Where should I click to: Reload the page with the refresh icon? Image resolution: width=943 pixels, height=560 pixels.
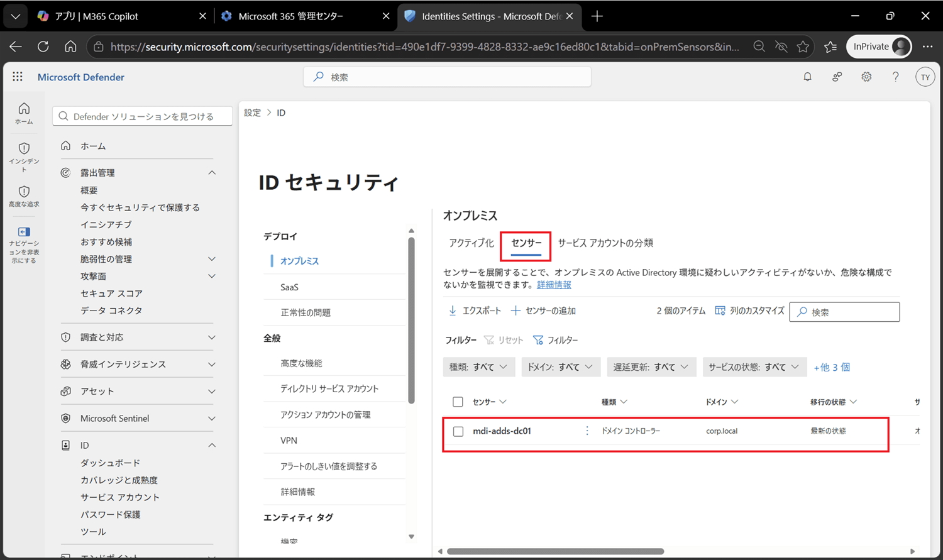pos(43,47)
